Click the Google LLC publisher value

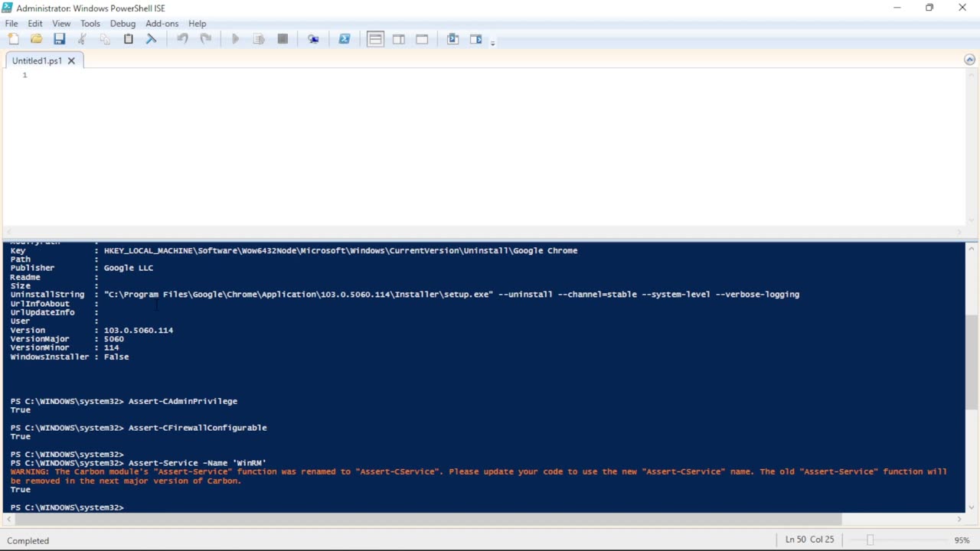(129, 268)
